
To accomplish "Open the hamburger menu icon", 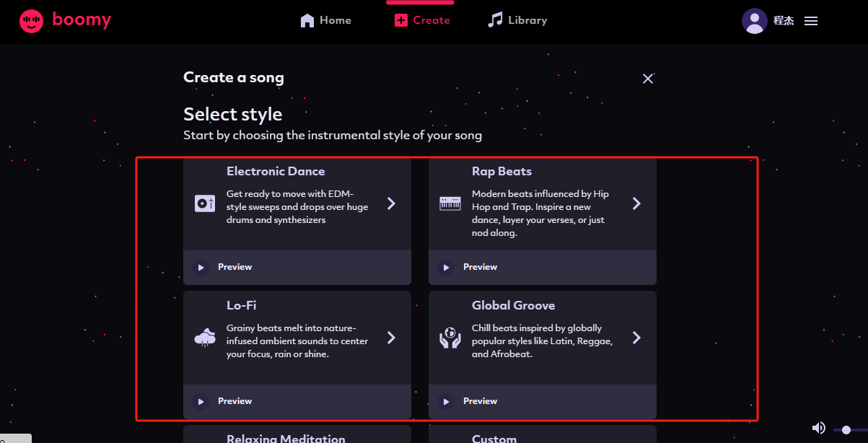I will (811, 21).
